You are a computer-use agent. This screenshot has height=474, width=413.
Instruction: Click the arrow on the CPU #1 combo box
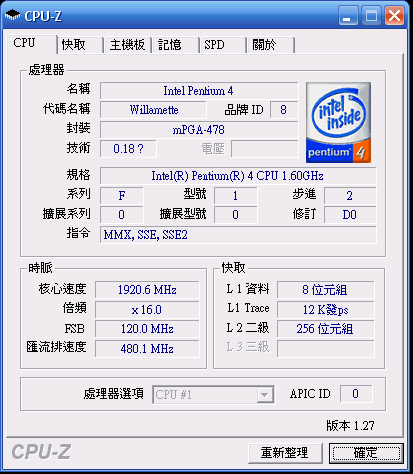pos(265,395)
